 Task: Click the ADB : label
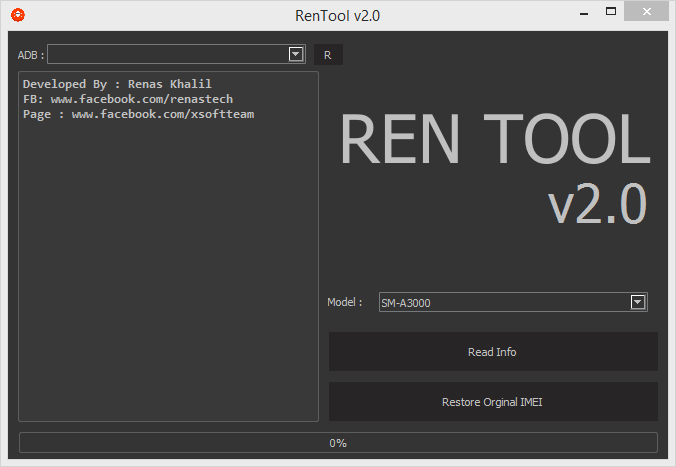pos(31,55)
